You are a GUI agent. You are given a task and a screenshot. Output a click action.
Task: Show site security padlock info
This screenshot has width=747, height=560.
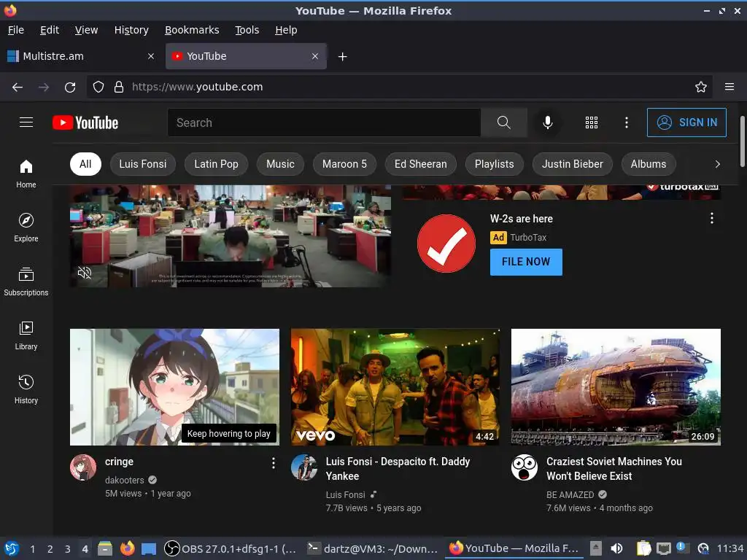tap(119, 87)
